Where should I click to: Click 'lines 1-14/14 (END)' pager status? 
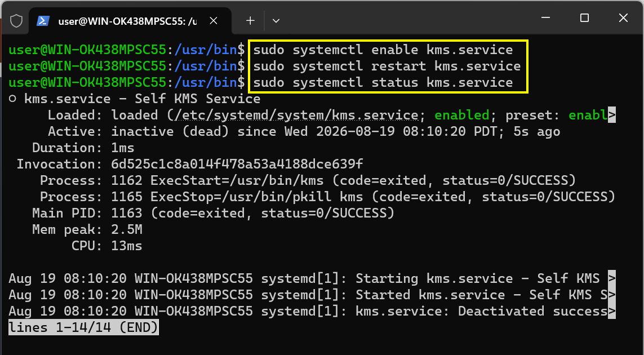pyautogui.click(x=83, y=327)
